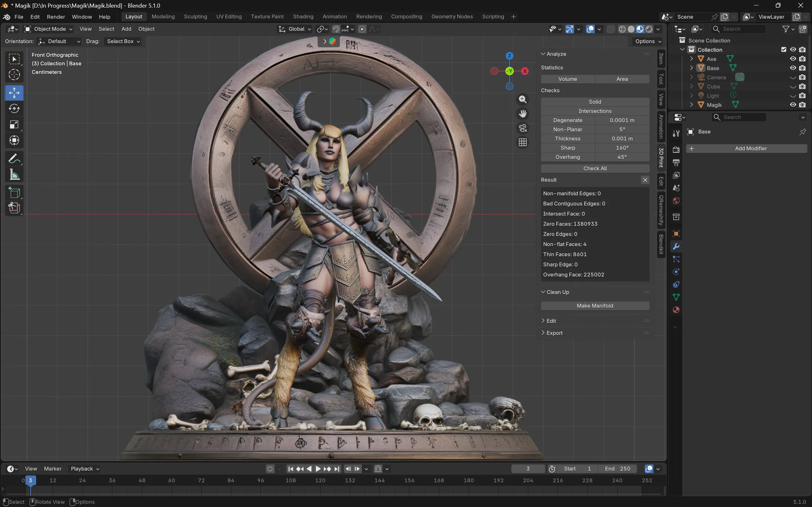Image resolution: width=812 pixels, height=507 pixels.
Task: Toggle snapping magnet icon
Action: pyautogui.click(x=336, y=29)
